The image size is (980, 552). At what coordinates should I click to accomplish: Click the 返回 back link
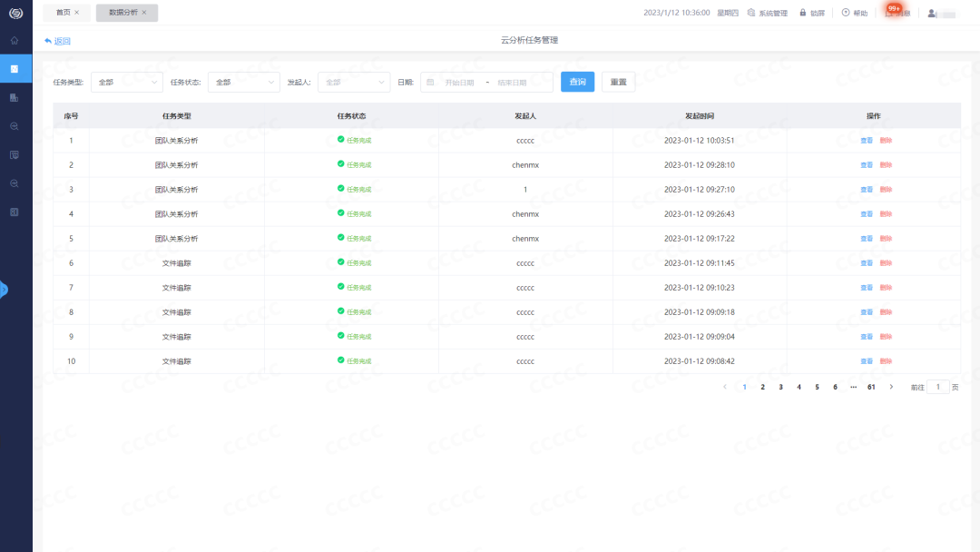click(57, 41)
